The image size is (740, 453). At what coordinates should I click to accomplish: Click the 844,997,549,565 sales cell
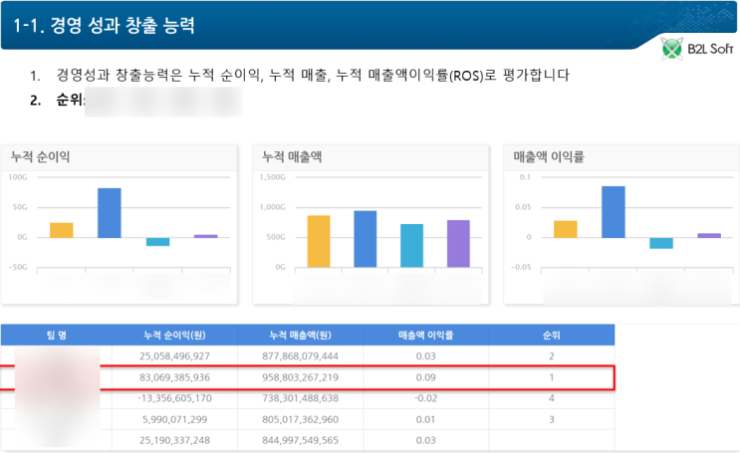(302, 440)
